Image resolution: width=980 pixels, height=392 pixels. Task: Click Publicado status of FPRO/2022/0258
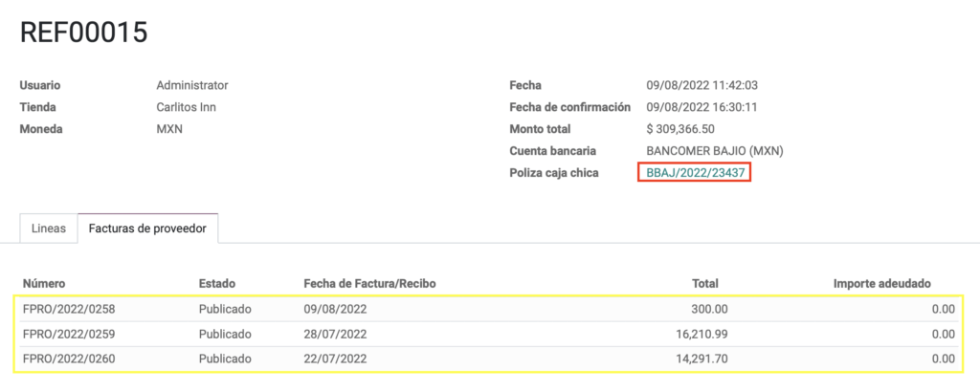click(x=225, y=309)
